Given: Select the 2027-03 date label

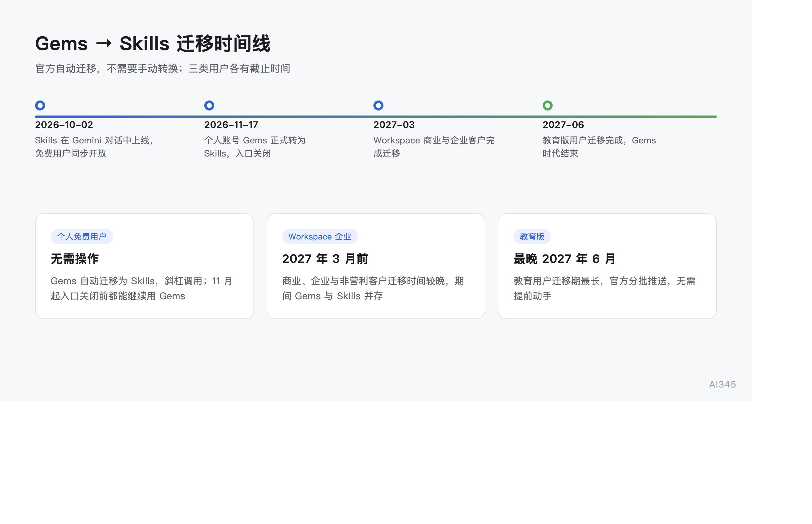Looking at the screenshot, I should coord(394,125).
